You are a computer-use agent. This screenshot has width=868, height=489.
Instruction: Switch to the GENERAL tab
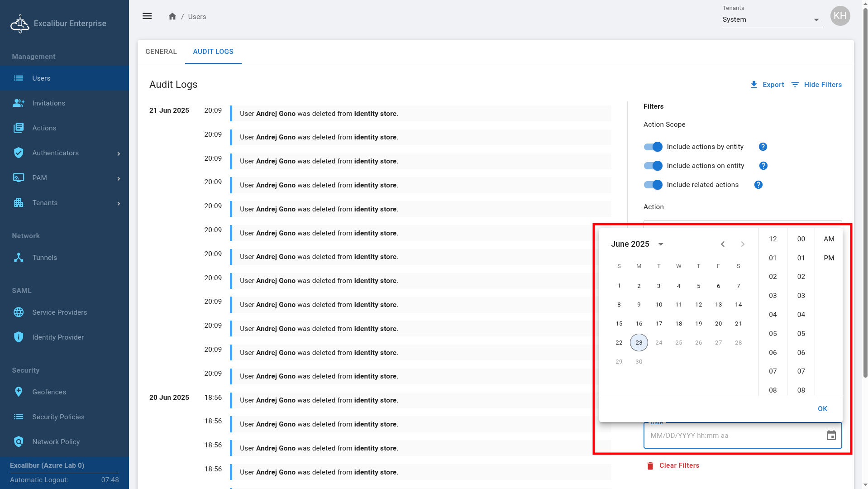tap(161, 52)
